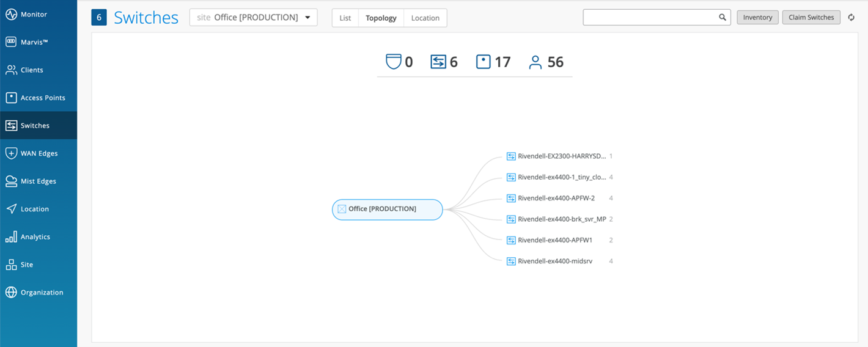Open the Analytics bar chart icon
The width and height of the screenshot is (868, 347).
[x=11, y=237]
